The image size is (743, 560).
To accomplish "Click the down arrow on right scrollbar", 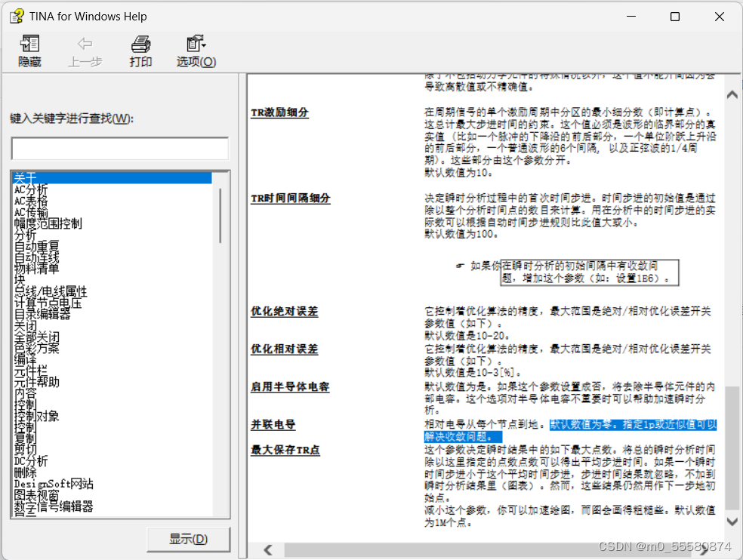I will (x=731, y=521).
